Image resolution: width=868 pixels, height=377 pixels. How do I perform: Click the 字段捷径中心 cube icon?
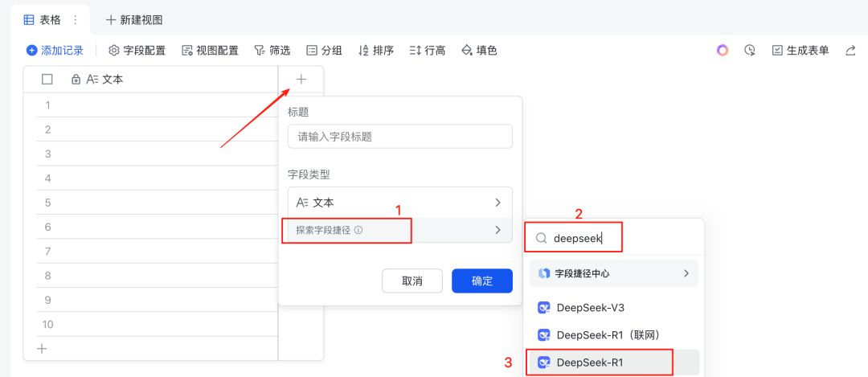(x=544, y=273)
